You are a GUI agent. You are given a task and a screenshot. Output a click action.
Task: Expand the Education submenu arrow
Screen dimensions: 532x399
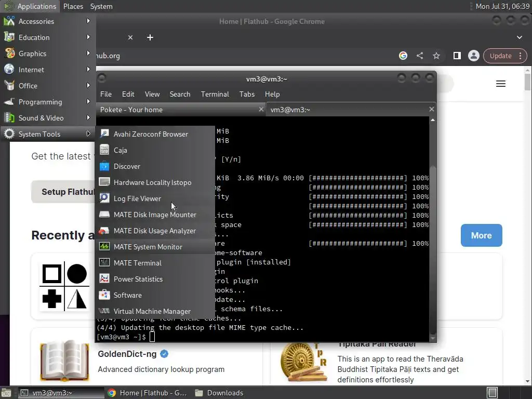pos(88,37)
